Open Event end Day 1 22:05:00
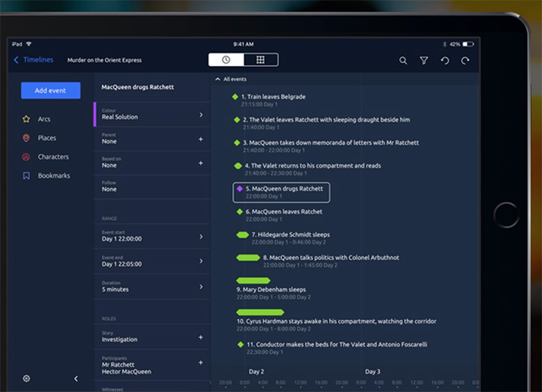 [x=152, y=262]
